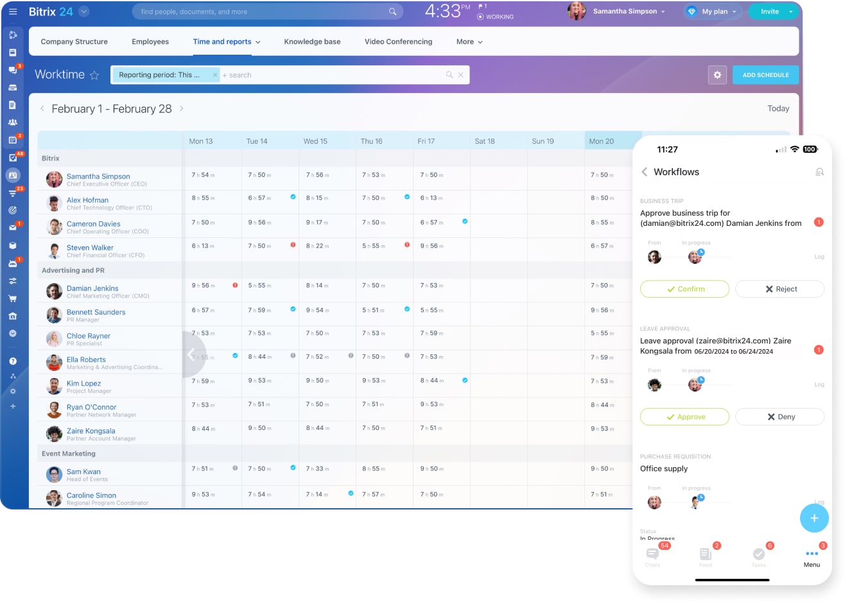Click the ADD SCHEDULE button
The height and width of the screenshot is (616, 863).
click(x=765, y=75)
